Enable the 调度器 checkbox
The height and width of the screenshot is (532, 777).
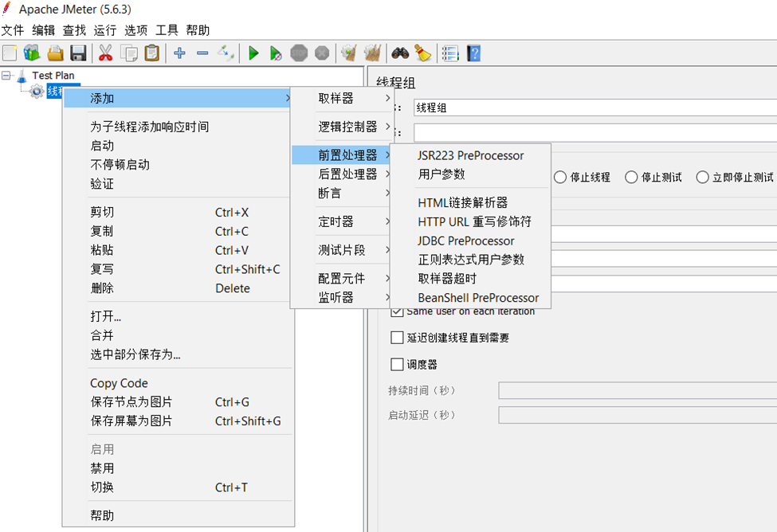point(397,365)
